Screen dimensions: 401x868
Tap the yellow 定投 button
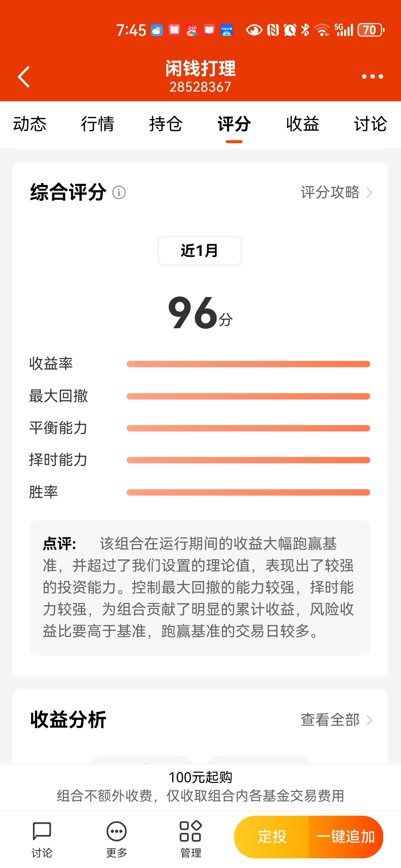[272, 837]
